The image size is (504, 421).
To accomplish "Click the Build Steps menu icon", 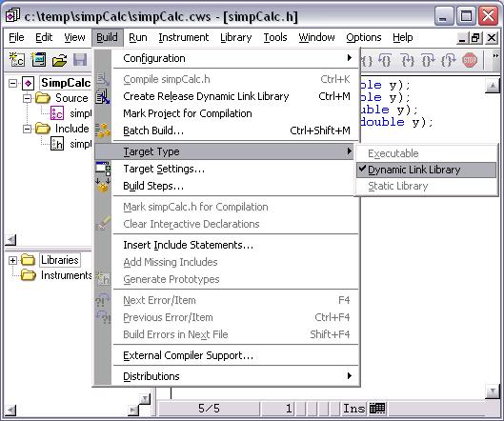I will 103,186.
